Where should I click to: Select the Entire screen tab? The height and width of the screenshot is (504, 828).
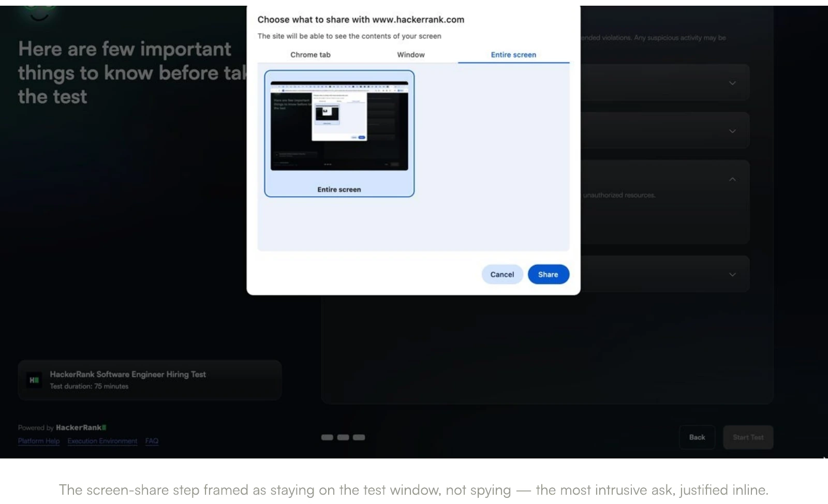[513, 55]
